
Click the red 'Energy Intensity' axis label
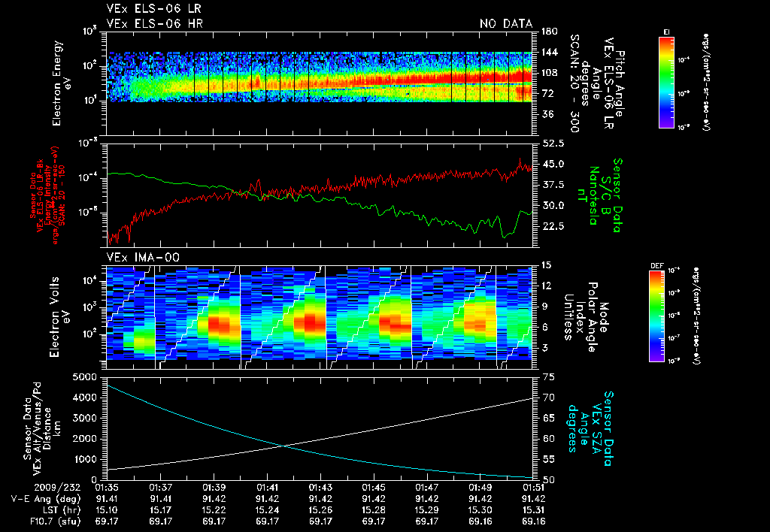(48, 195)
